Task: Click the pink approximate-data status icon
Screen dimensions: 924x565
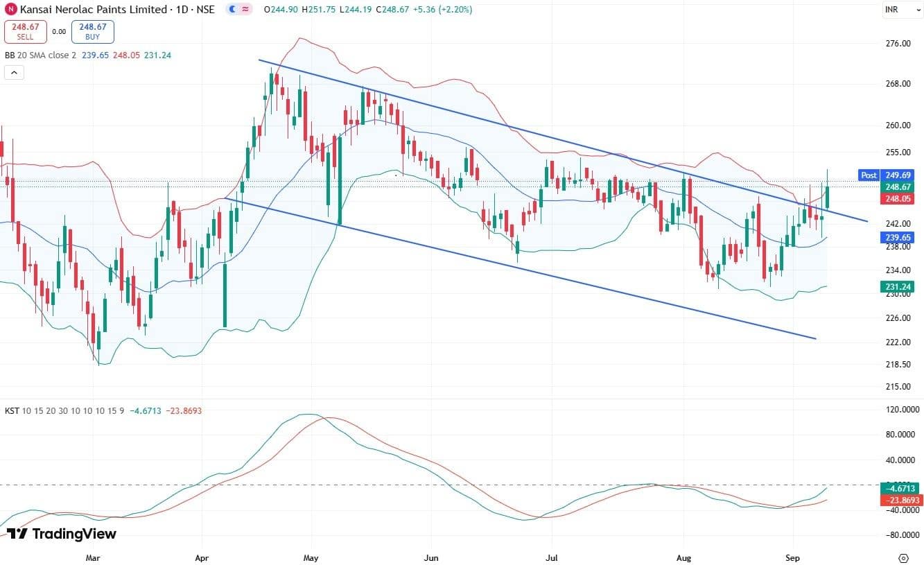Action: tap(245, 10)
